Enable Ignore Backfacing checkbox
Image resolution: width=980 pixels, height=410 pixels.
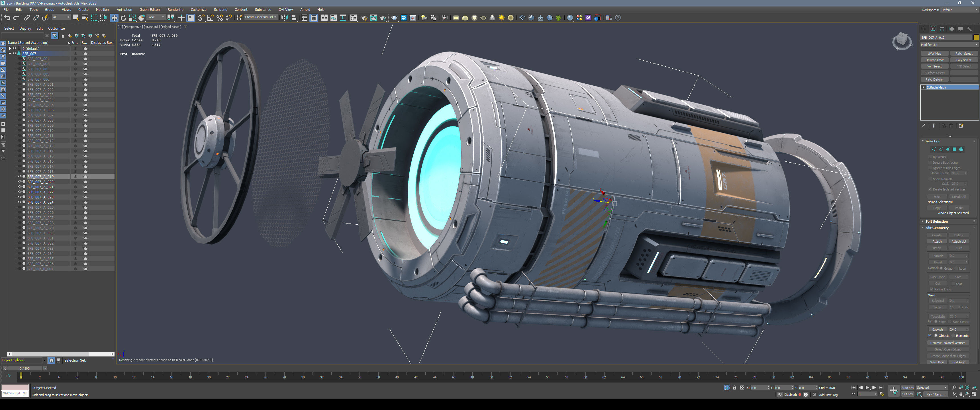coord(930,162)
